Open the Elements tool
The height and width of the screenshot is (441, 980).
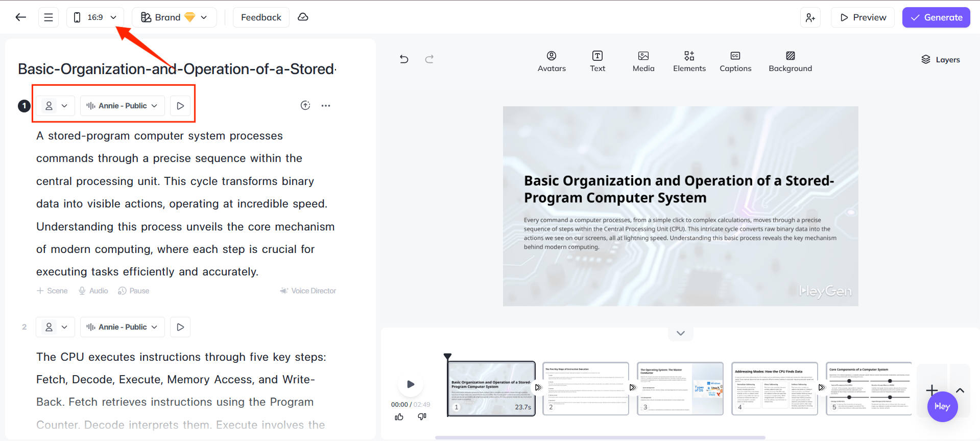coord(689,61)
